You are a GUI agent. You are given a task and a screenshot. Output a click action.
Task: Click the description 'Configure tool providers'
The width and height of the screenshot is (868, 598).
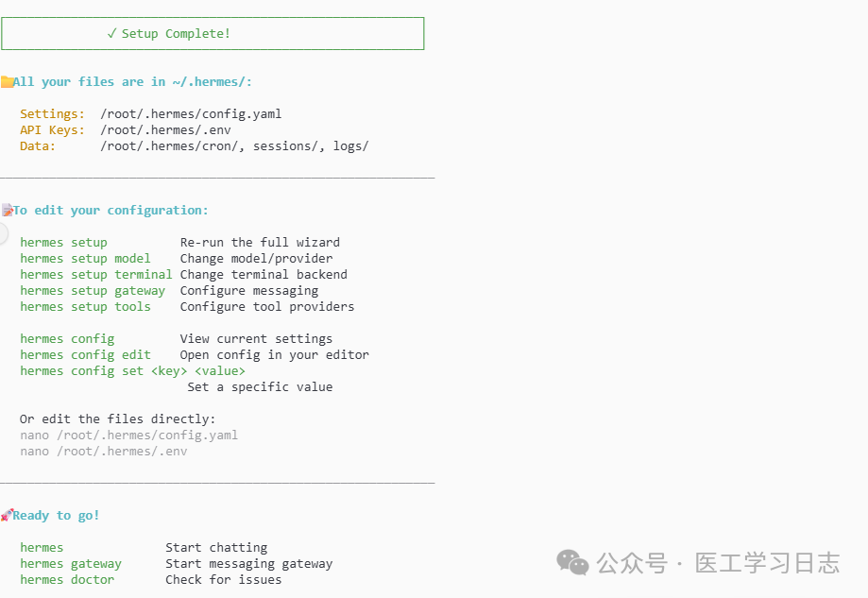click(266, 307)
